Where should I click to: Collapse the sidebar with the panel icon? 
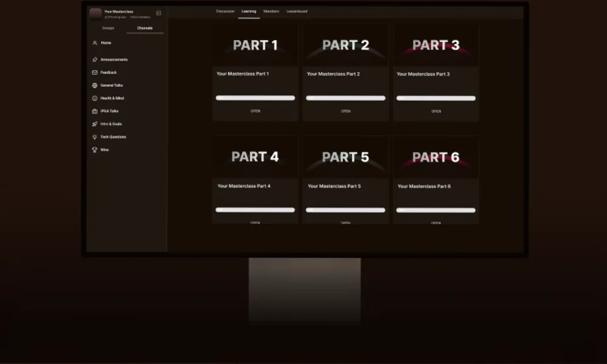click(158, 13)
